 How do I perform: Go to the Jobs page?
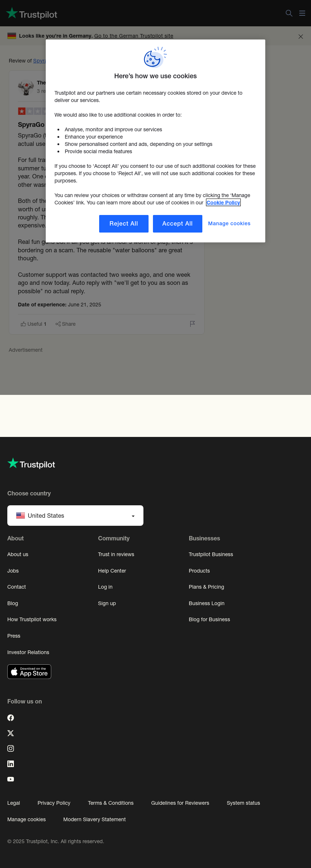[x=13, y=571]
